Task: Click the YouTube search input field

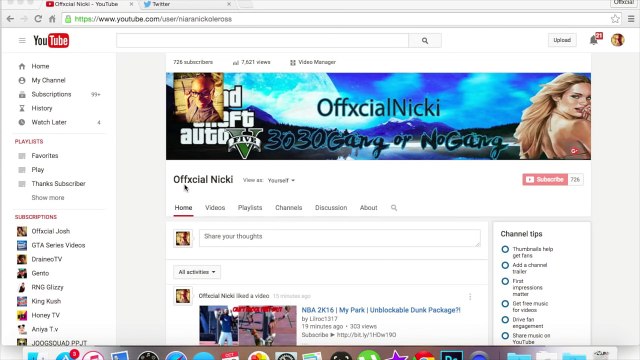Action: coord(262,40)
